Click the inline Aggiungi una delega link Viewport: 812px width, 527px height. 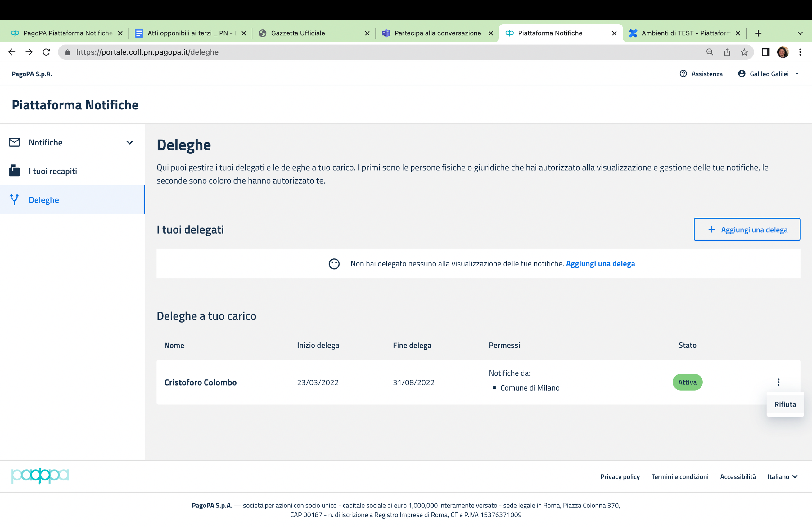click(x=600, y=264)
